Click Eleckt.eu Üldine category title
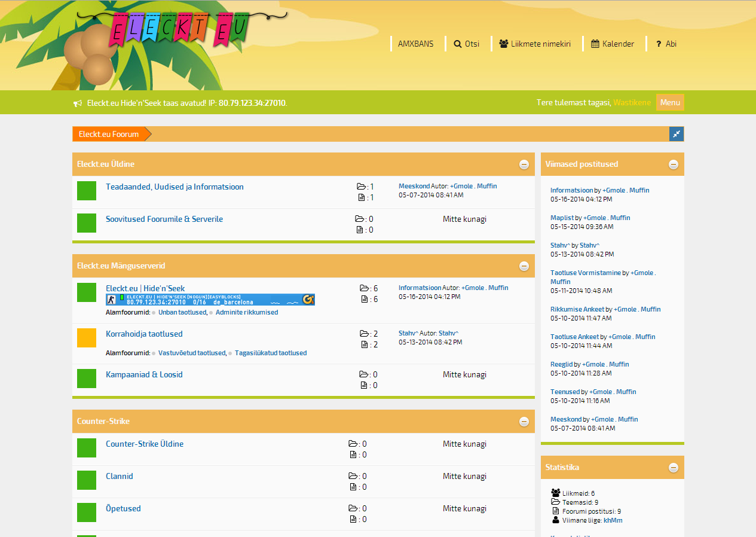Screen dimensions: 756x537 pos(106,164)
